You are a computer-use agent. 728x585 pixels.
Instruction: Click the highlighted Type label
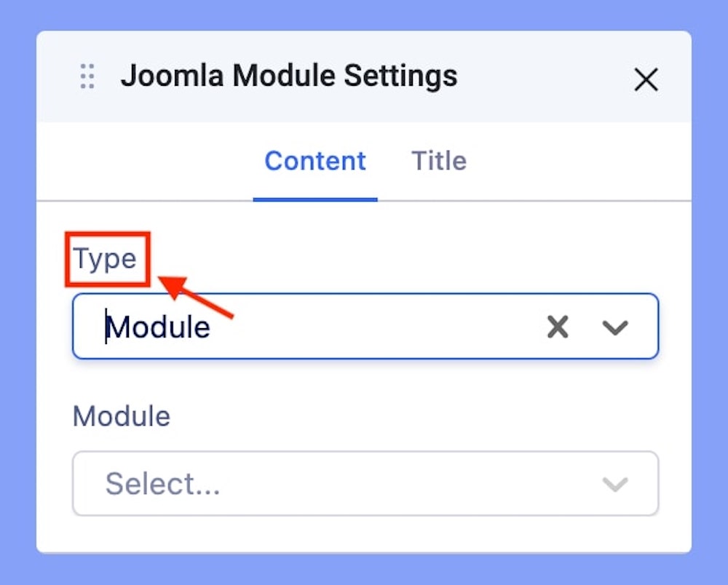pos(106,259)
